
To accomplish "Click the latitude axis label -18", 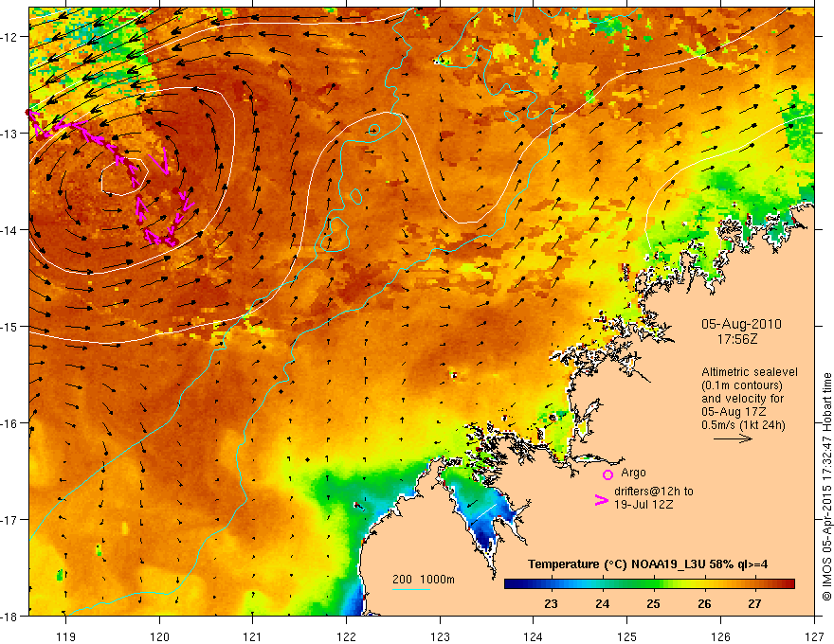I will point(9,617).
